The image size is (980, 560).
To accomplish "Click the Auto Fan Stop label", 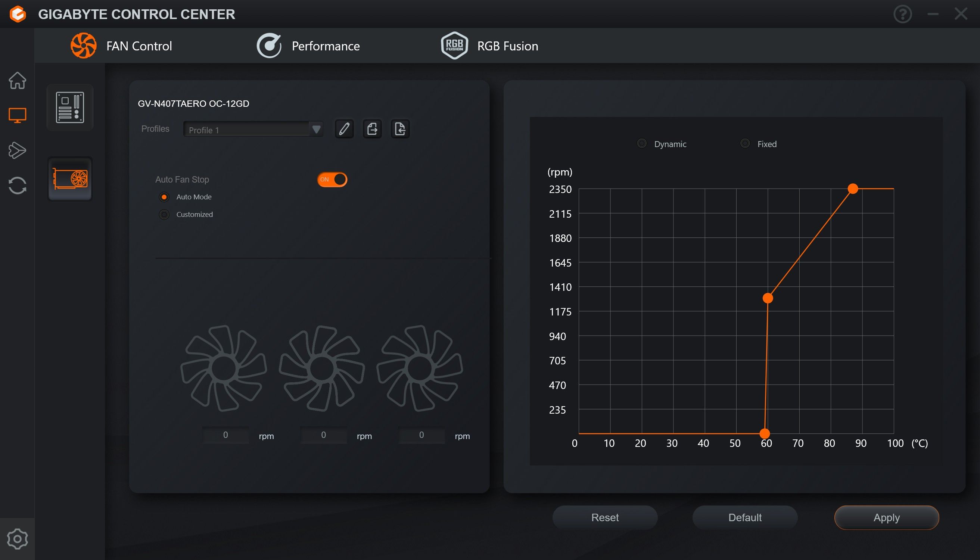I will tap(182, 180).
